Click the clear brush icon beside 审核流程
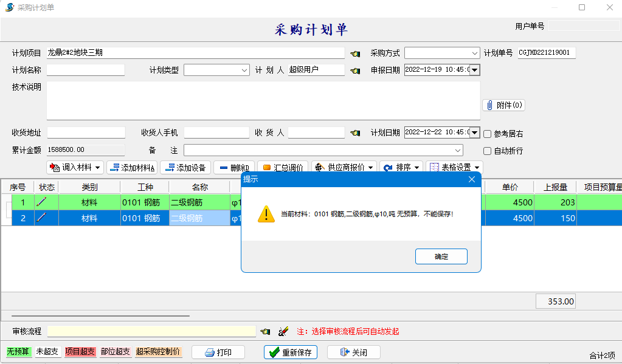 click(283, 332)
